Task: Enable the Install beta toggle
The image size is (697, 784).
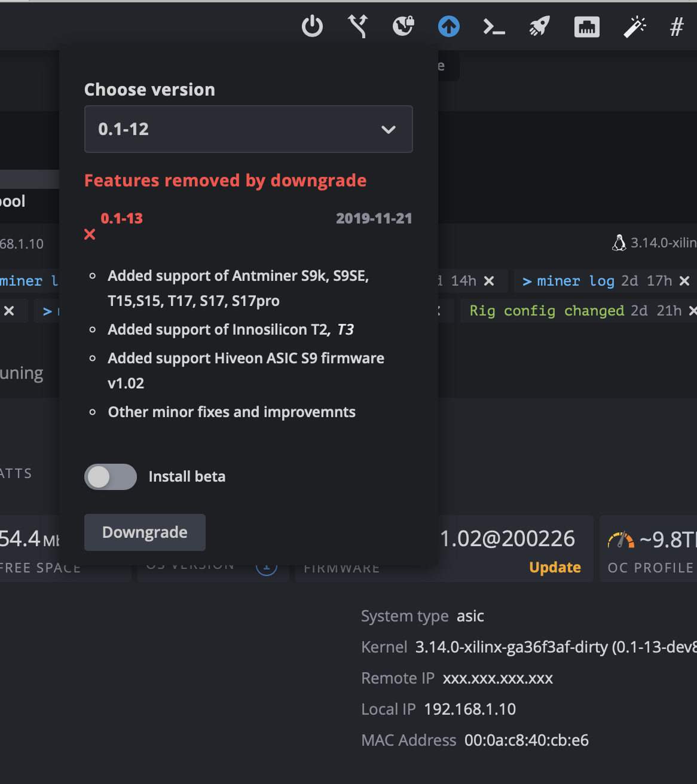Action: [111, 477]
